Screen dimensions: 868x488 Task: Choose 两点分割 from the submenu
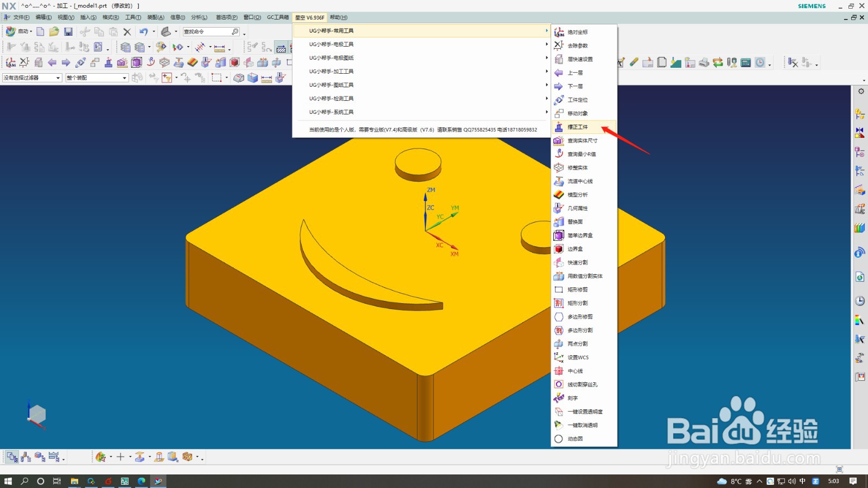(x=584, y=344)
